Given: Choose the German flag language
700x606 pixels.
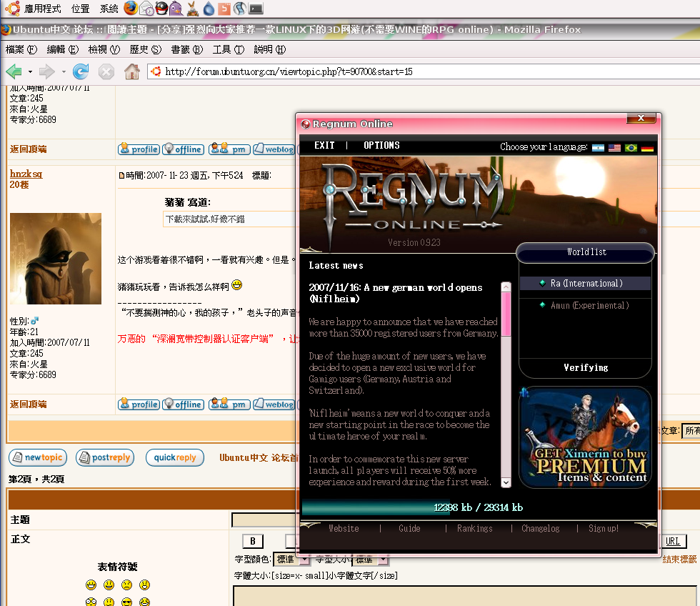Looking at the screenshot, I should (647, 148).
